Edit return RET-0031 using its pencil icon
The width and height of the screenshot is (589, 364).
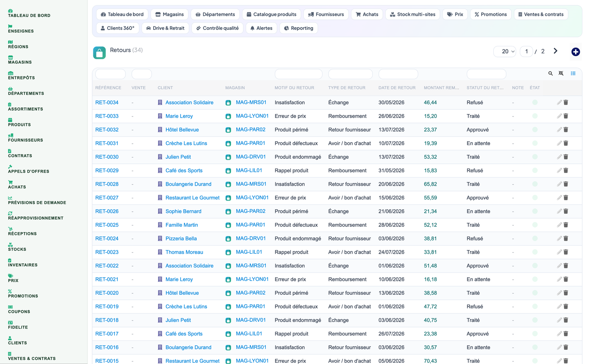(x=559, y=143)
